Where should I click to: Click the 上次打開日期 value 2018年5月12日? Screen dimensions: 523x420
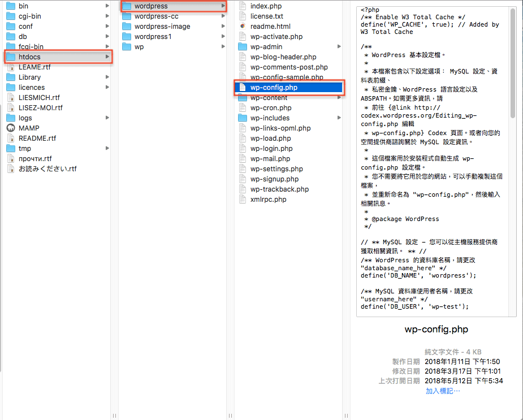click(x=464, y=380)
